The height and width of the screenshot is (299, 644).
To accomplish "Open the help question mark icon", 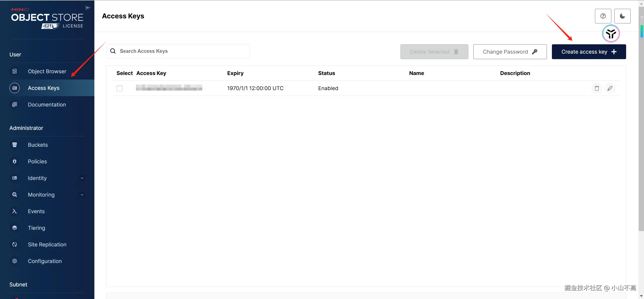I will point(603,16).
